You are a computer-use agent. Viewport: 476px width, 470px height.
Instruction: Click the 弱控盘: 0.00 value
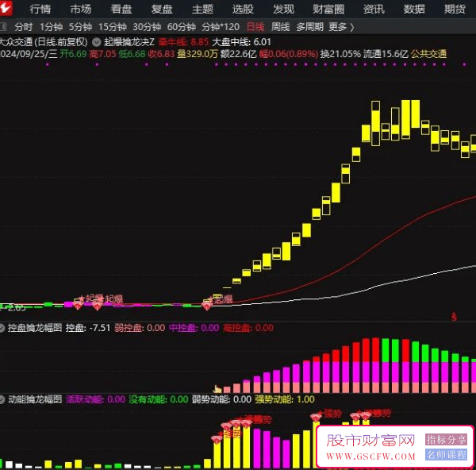pos(140,328)
